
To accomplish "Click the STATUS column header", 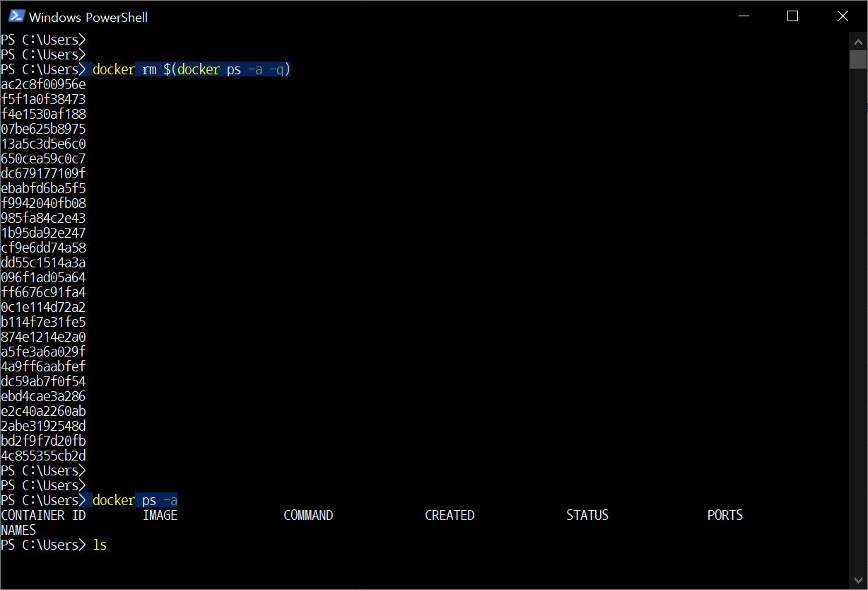I will [x=587, y=515].
